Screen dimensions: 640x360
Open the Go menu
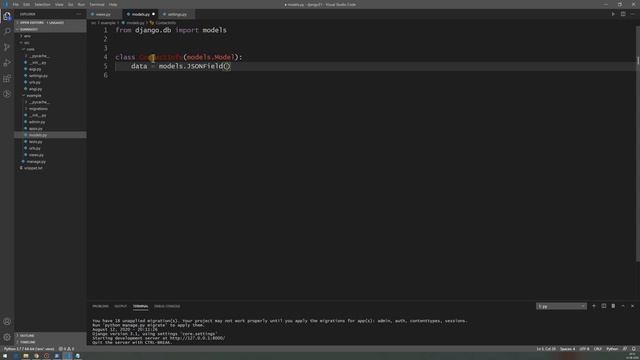point(71,4)
